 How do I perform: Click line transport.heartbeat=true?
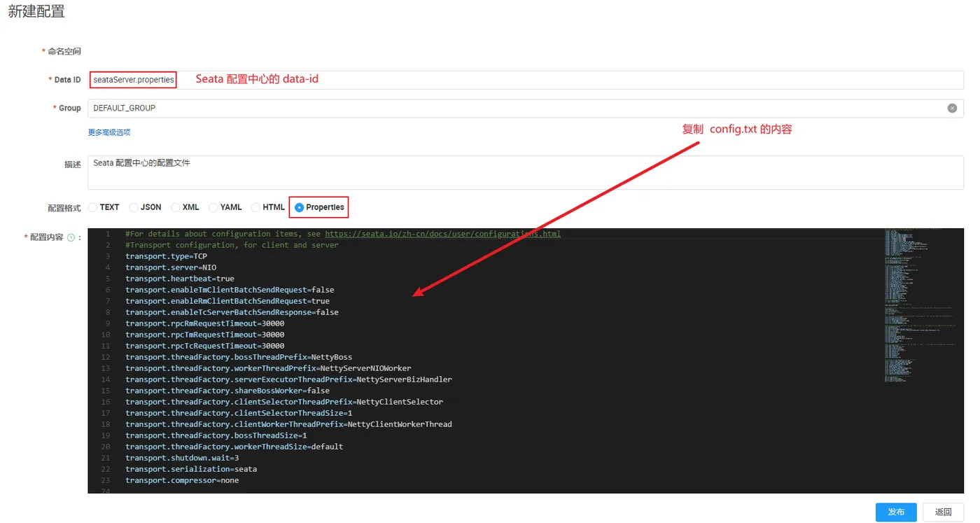tap(180, 279)
